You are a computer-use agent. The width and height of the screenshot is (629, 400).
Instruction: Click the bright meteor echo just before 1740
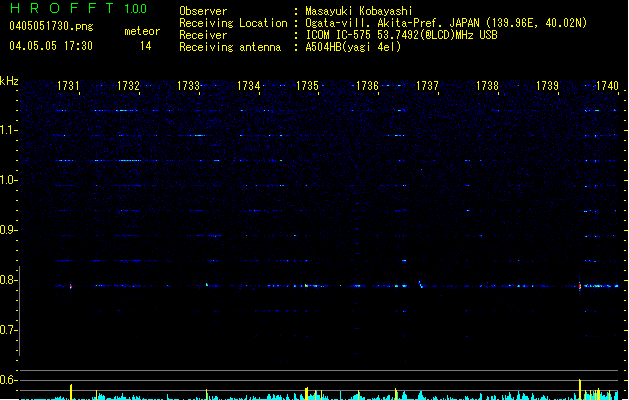pos(580,286)
